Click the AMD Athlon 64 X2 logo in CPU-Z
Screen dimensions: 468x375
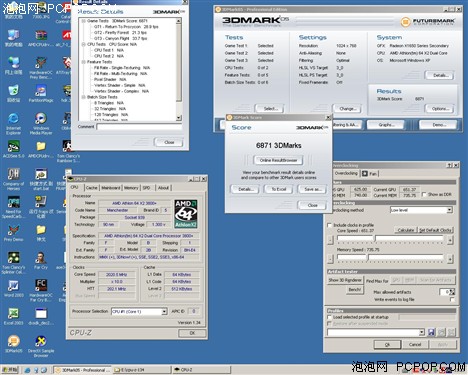(186, 214)
